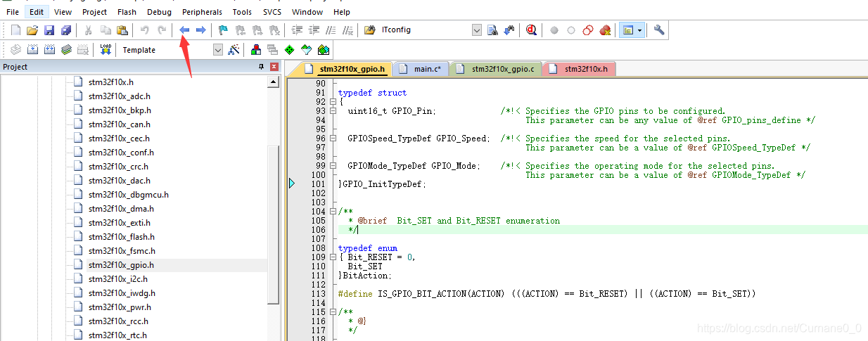Open the Debug menu
Viewport: 868px width, 341px height.
tap(159, 12)
